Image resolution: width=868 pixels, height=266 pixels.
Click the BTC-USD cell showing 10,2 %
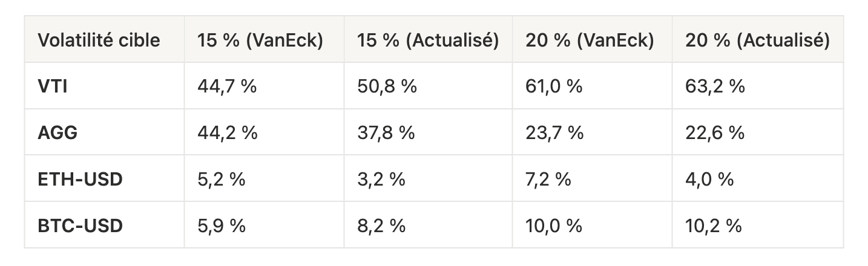[x=758, y=225]
